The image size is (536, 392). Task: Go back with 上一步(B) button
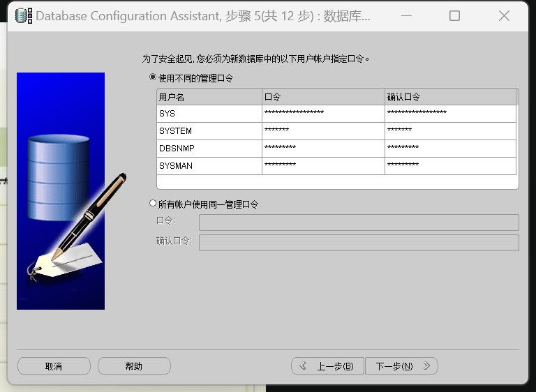tap(327, 366)
